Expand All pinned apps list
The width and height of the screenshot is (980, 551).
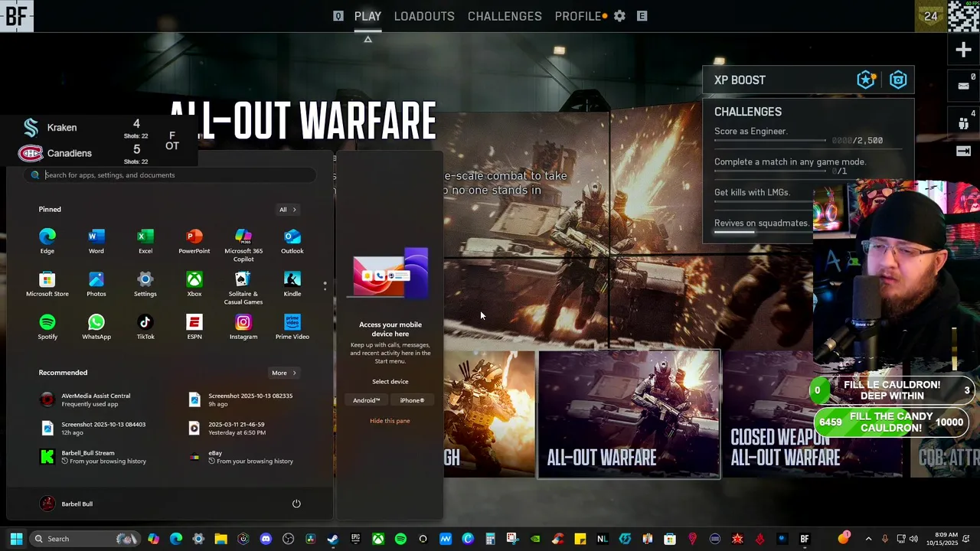pos(288,210)
